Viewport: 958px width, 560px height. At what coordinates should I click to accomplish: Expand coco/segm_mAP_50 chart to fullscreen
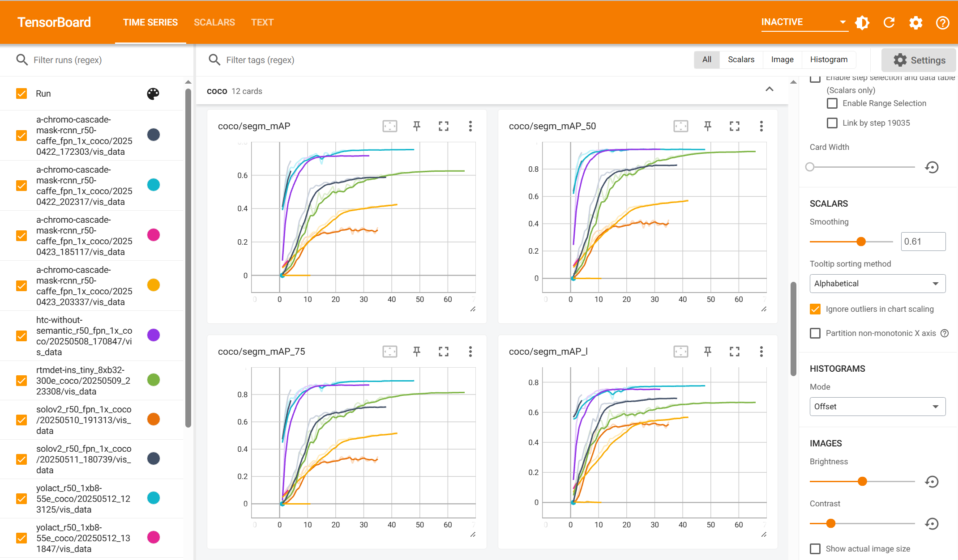click(x=735, y=126)
